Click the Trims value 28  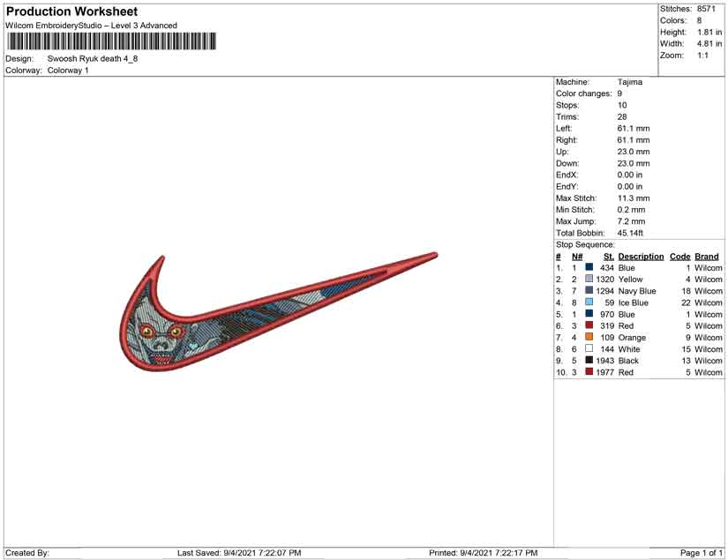coord(622,117)
